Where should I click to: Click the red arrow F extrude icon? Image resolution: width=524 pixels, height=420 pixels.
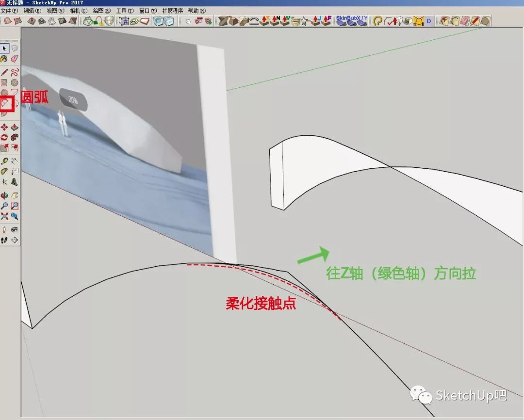pos(327,21)
